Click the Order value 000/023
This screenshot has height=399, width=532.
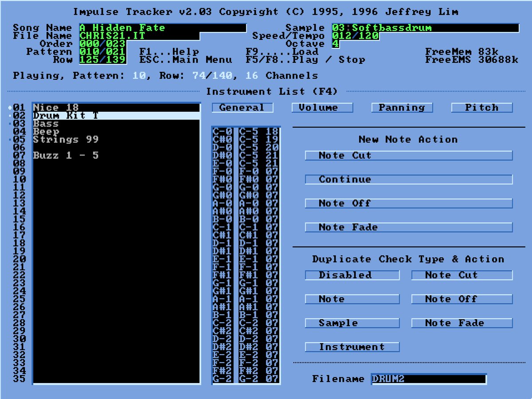click(103, 44)
